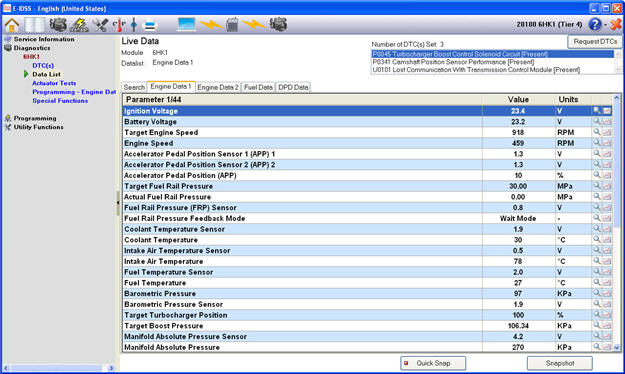
Task: Select the Fuel Data tab
Action: point(258,87)
